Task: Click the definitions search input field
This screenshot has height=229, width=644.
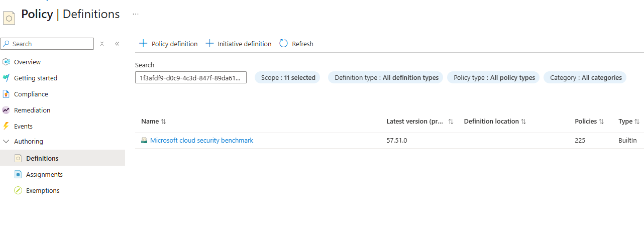Action: coord(191,78)
